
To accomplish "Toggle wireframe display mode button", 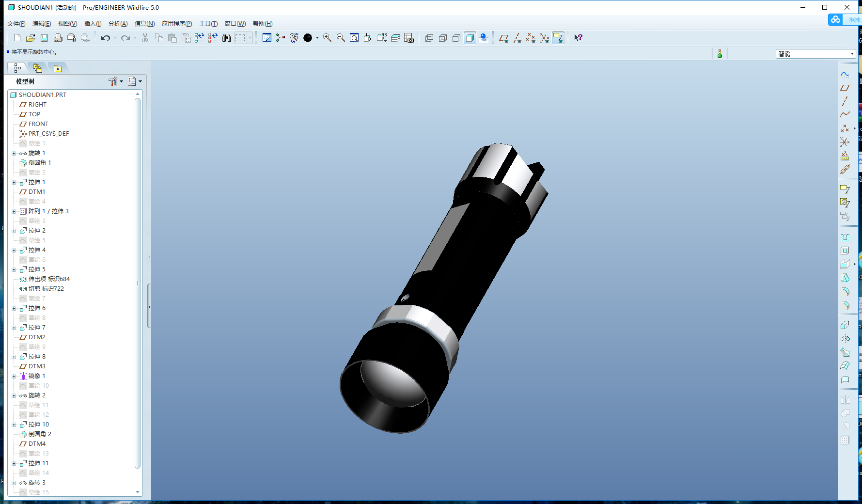I will point(429,38).
